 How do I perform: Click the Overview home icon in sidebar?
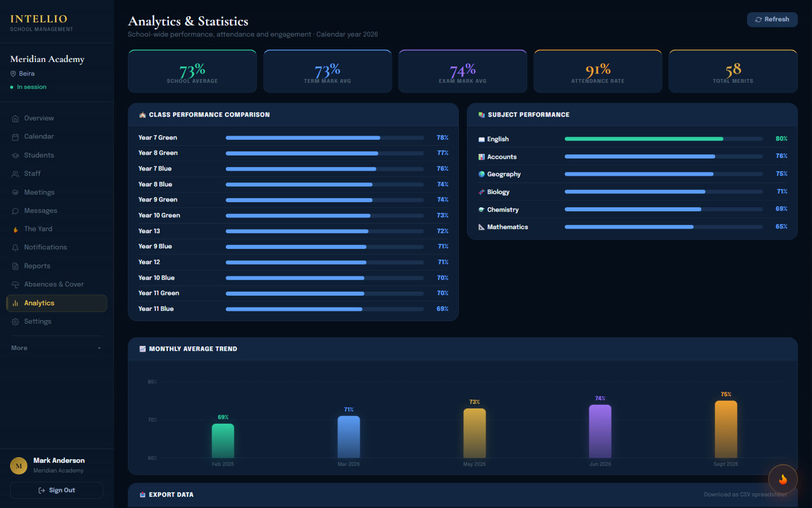tap(15, 118)
